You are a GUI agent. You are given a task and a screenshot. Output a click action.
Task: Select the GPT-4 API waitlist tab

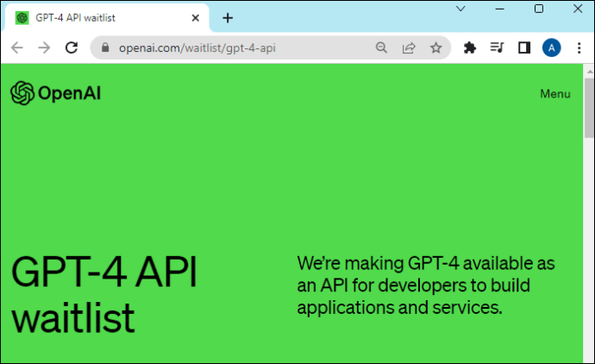tap(106, 18)
